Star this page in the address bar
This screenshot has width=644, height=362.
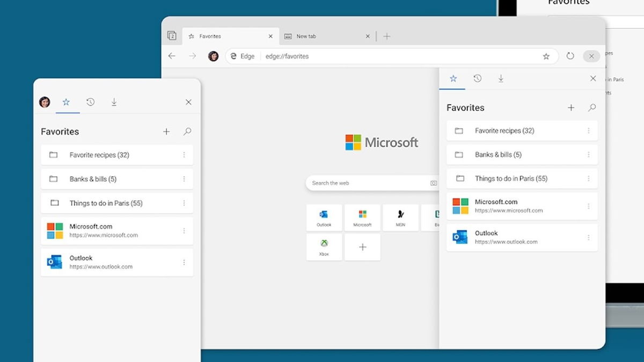pyautogui.click(x=546, y=56)
